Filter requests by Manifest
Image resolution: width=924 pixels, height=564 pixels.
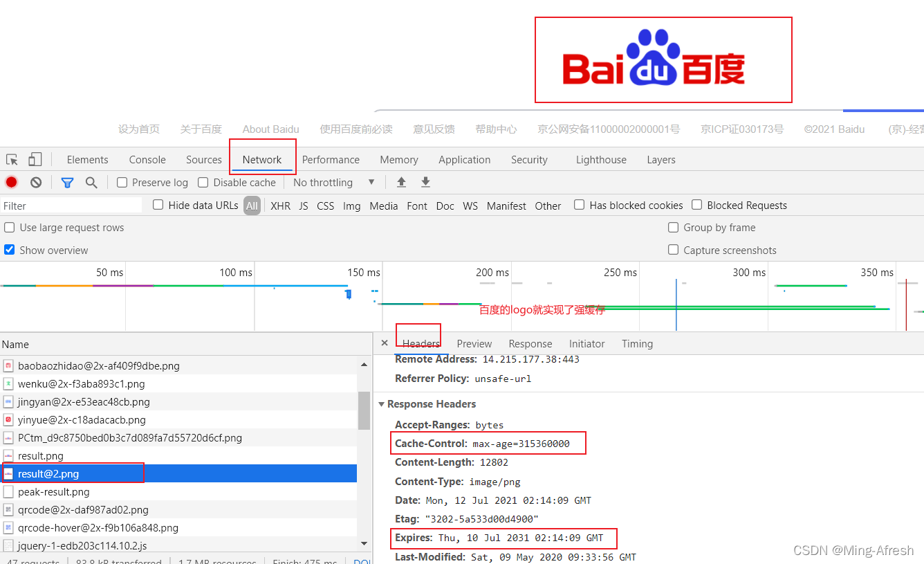click(506, 206)
